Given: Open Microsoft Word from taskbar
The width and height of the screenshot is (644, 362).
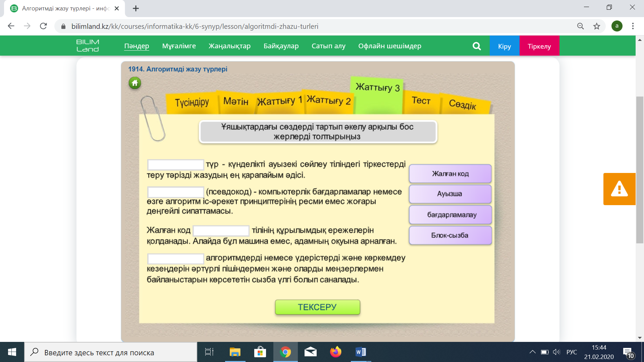Looking at the screenshot, I should (x=361, y=352).
